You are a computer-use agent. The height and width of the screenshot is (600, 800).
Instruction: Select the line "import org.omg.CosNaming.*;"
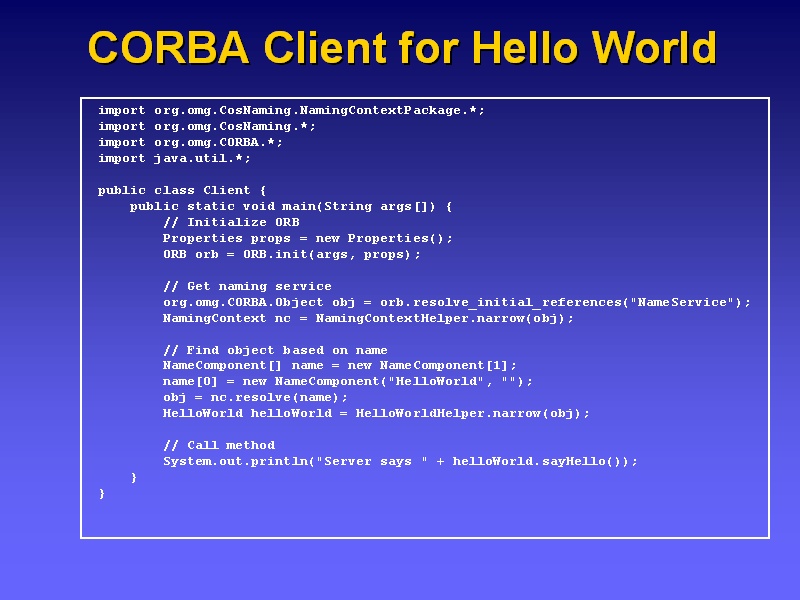[207, 127]
